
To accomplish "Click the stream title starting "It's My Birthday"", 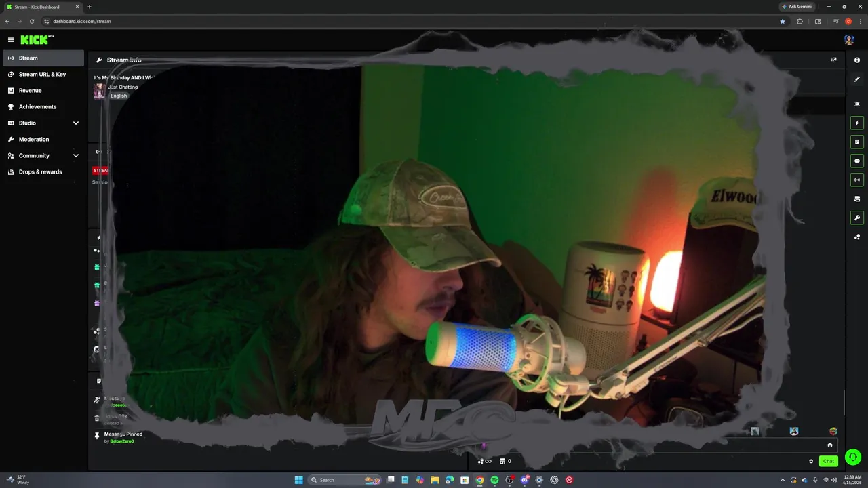I will [123, 78].
